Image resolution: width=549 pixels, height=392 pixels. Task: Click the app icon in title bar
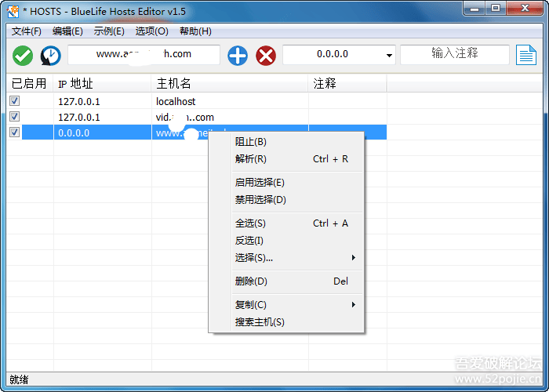pyautogui.click(x=13, y=10)
